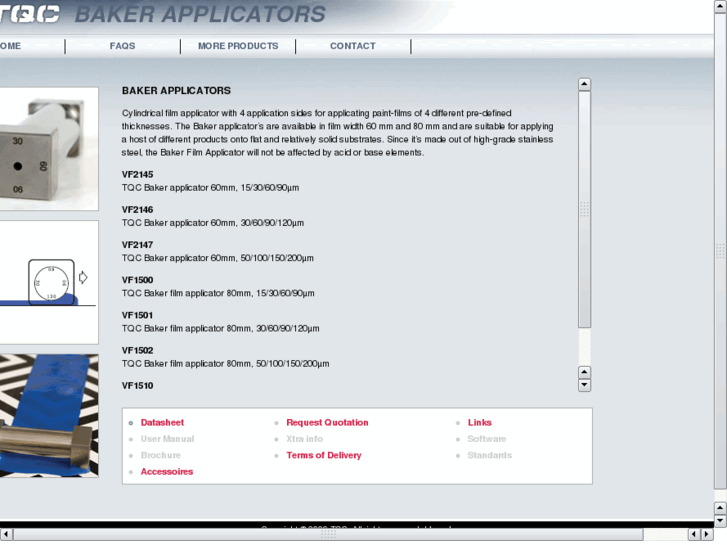Click the greyed User Manual entry
Viewport: 727px width, 545px height.
tap(167, 439)
